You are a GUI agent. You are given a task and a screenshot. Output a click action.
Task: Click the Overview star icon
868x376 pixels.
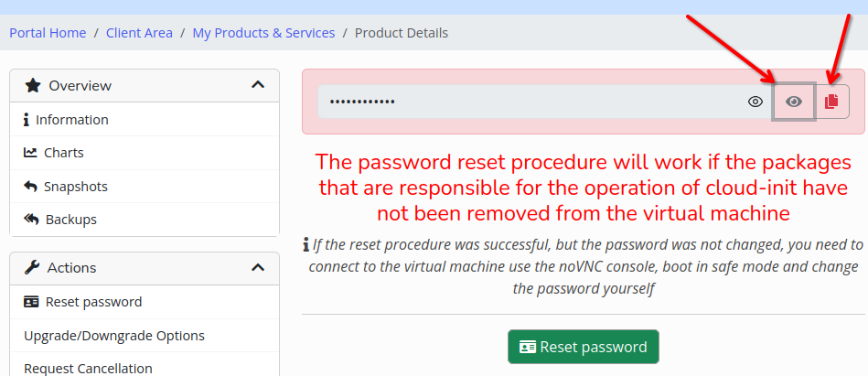33,86
